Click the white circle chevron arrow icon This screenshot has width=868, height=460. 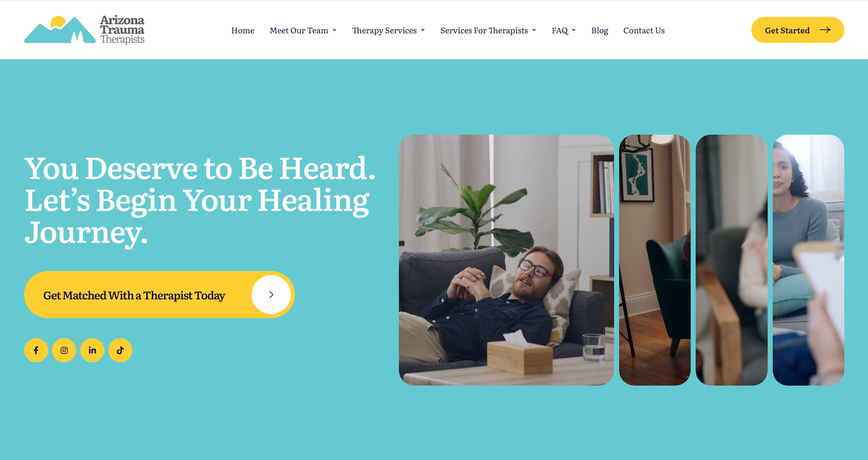[271, 295]
